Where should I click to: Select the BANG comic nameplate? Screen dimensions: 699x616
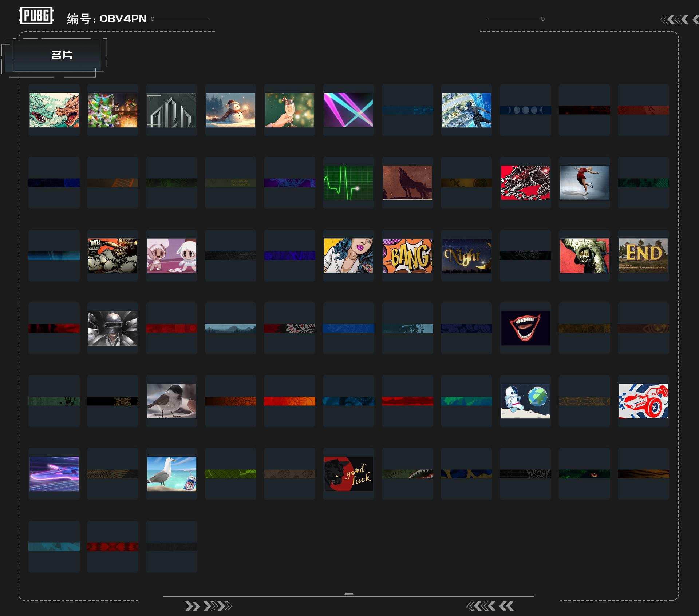click(407, 255)
